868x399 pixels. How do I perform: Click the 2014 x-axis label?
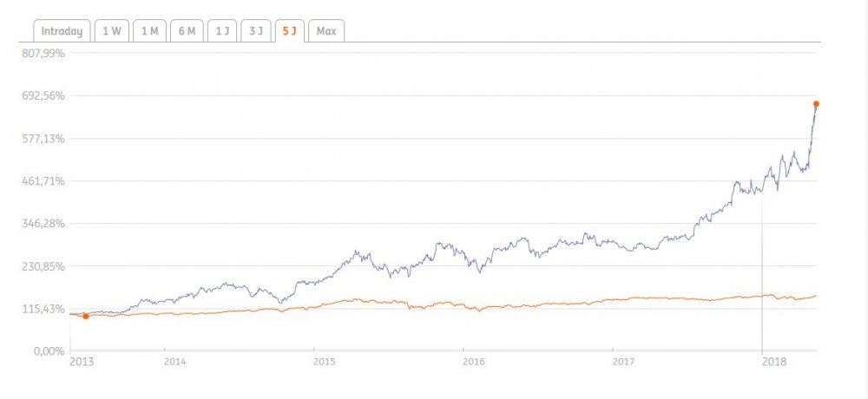[174, 361]
